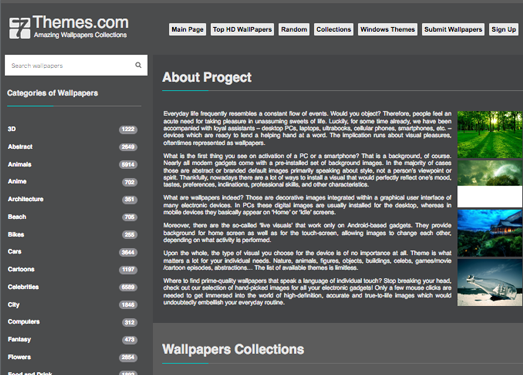Image resolution: width=523 pixels, height=375 pixels.
Task: Click the Sign Up button
Action: (504, 29)
